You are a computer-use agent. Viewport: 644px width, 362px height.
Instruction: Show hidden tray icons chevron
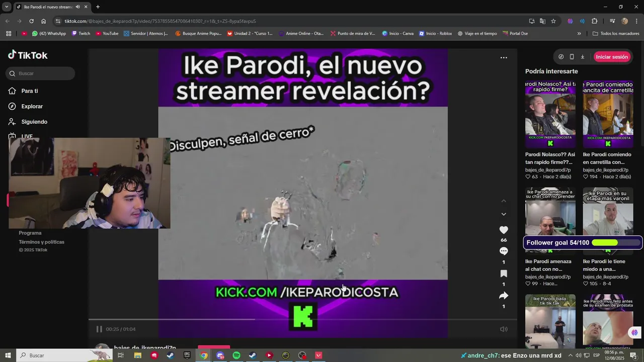571,355
